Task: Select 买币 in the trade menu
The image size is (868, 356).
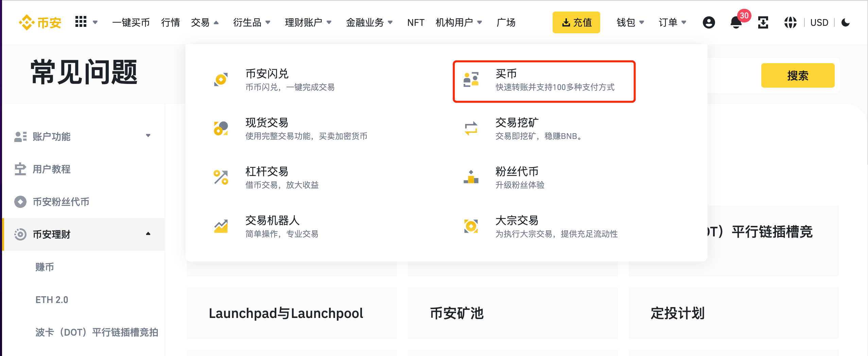Action: (544, 81)
